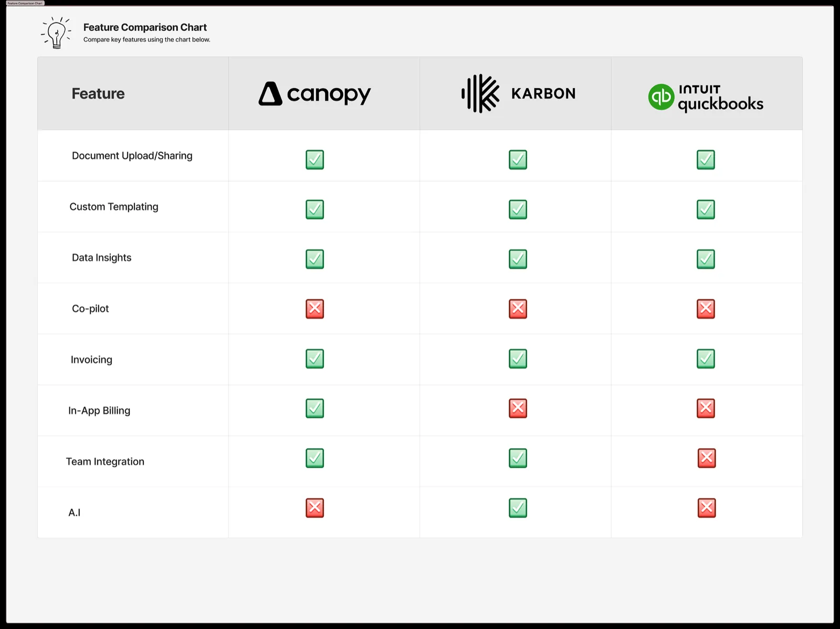Click Karbon's check mark for Team Integration
840x629 pixels.
click(518, 458)
